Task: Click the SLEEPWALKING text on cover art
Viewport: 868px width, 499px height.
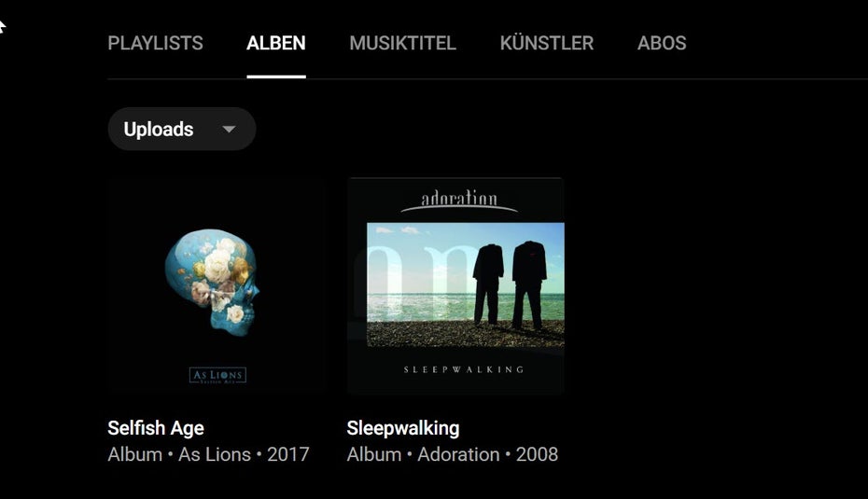Action: 463,369
